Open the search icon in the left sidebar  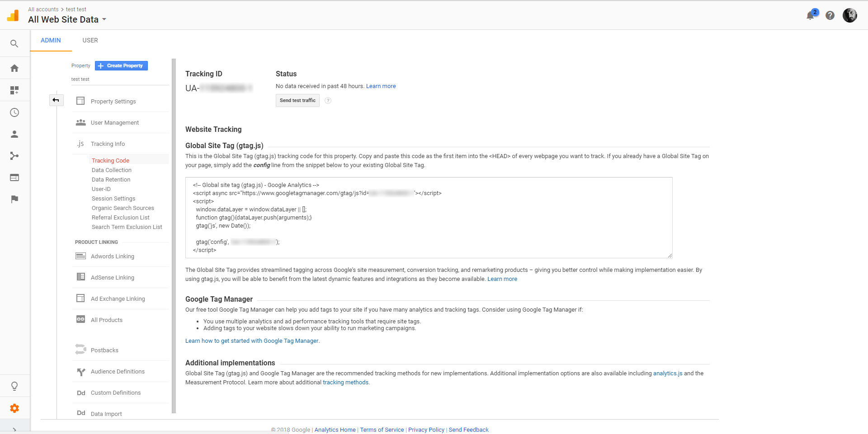click(14, 44)
